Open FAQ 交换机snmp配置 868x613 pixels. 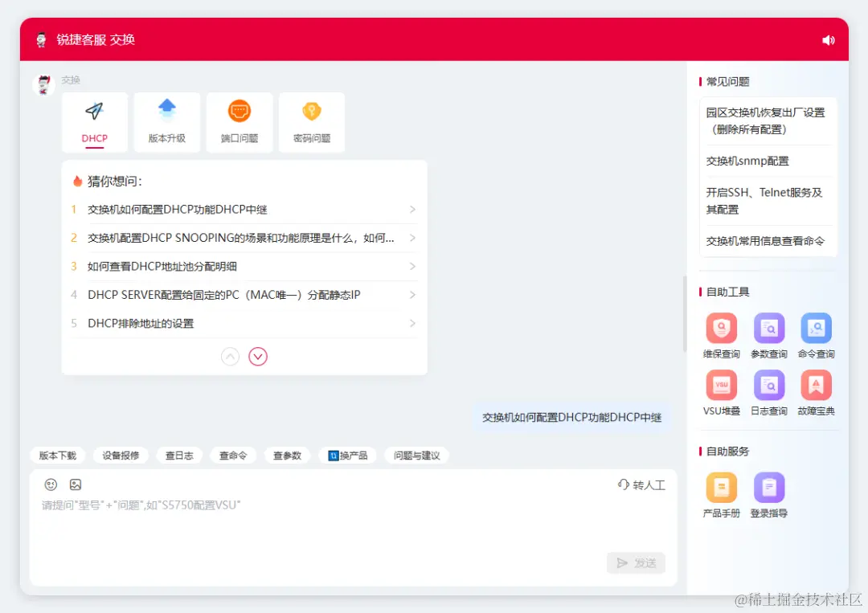[x=768, y=161]
